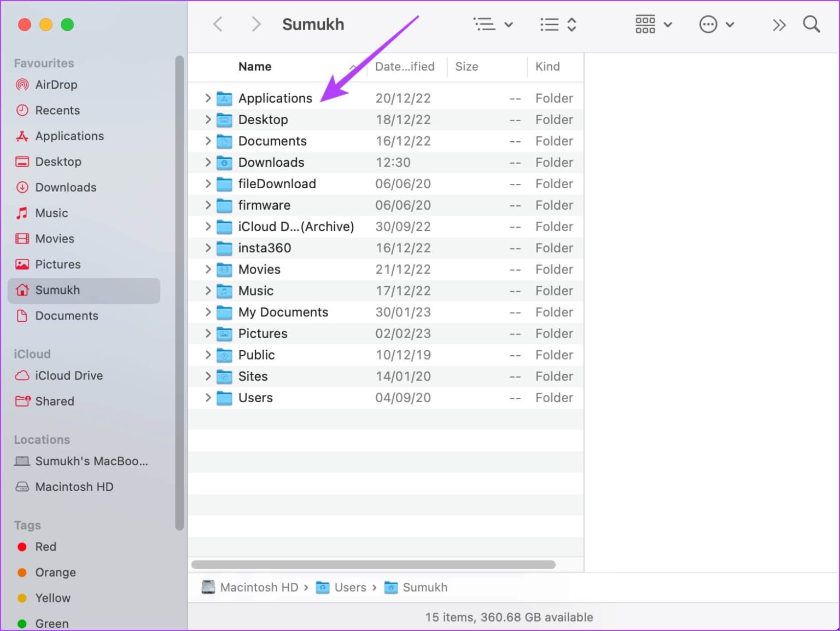
Task: Click the search magnifier icon
Action: (x=811, y=25)
